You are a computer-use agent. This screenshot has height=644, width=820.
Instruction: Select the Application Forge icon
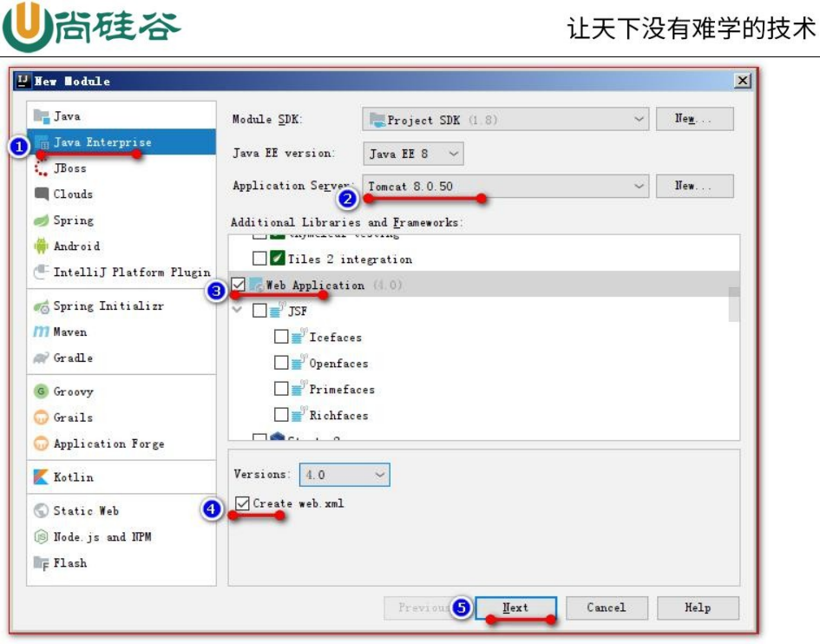tap(42, 444)
